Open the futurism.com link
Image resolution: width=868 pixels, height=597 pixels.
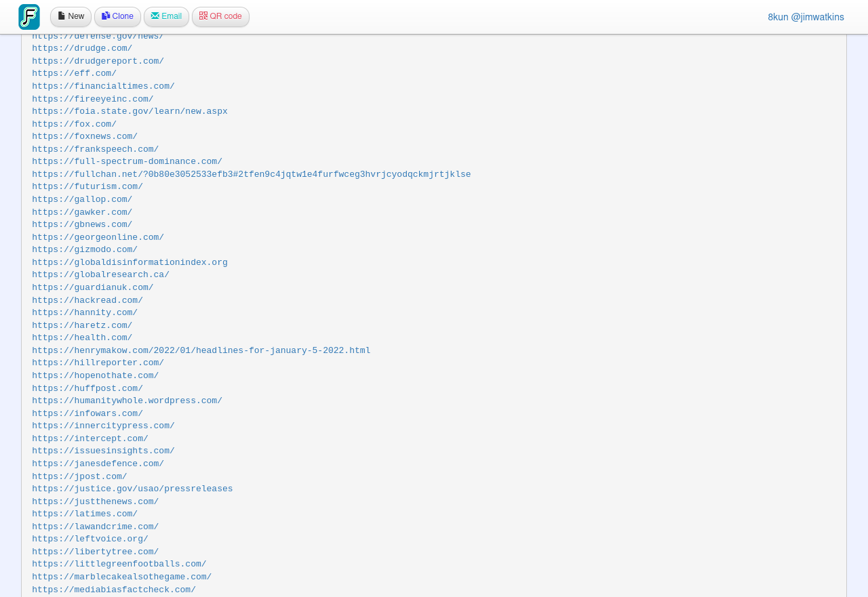(x=87, y=187)
